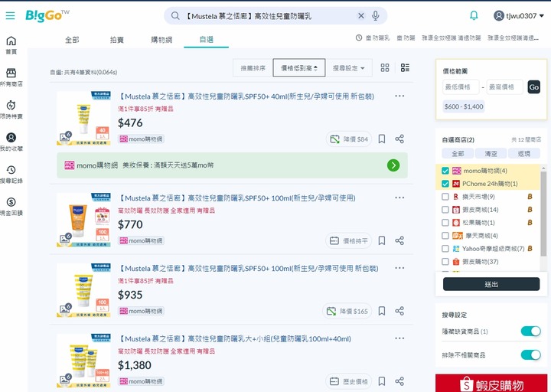The image size is (551, 392).
Task: Open more options for $770 product
Action: point(399,198)
